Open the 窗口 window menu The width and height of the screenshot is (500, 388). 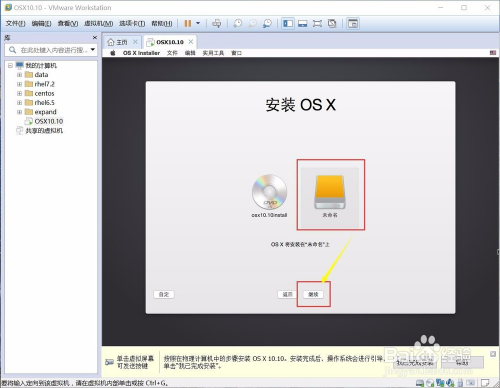[x=236, y=53]
